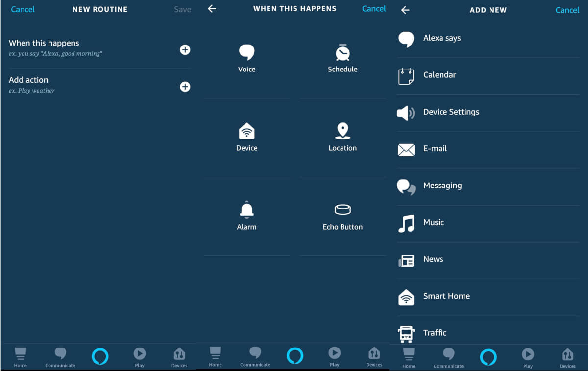The image size is (588, 371).
Task: Tap the Device Settings label
Action: pyautogui.click(x=451, y=112)
